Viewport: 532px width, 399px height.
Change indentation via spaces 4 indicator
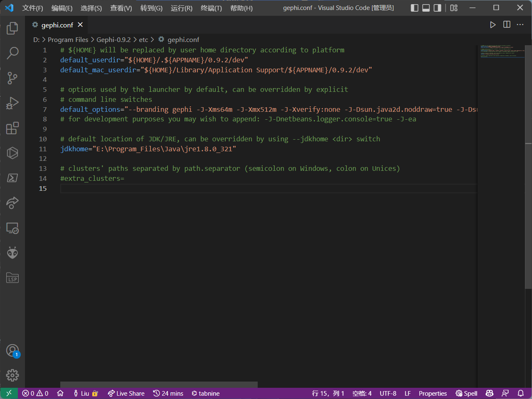pos(362,393)
